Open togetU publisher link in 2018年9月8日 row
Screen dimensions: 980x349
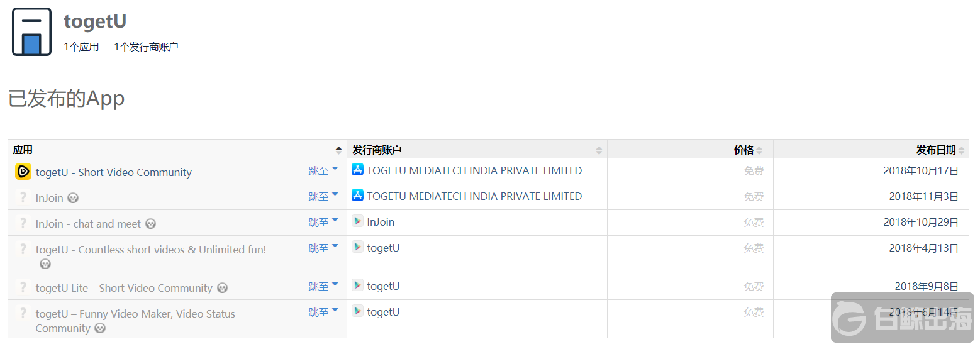pos(384,286)
